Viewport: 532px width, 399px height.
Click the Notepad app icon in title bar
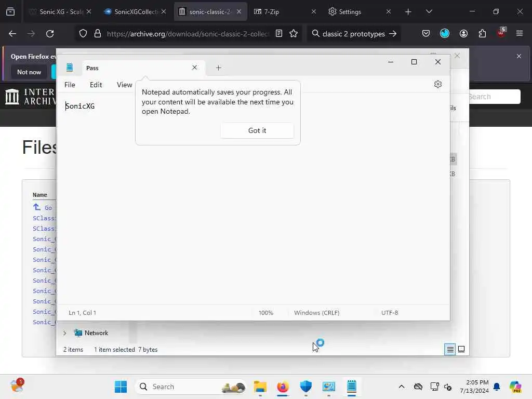[70, 68]
